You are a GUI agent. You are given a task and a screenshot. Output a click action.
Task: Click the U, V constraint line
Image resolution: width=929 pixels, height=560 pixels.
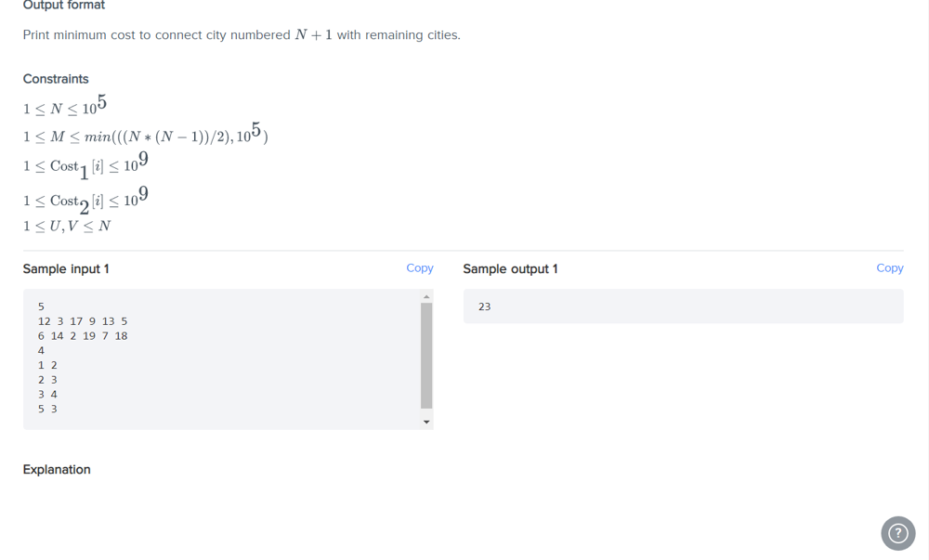tap(67, 226)
